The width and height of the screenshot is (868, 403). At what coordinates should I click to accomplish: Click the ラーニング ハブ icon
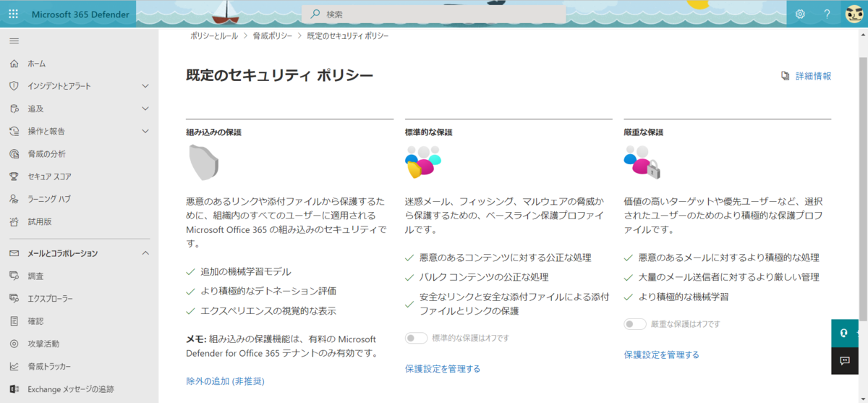(x=14, y=198)
